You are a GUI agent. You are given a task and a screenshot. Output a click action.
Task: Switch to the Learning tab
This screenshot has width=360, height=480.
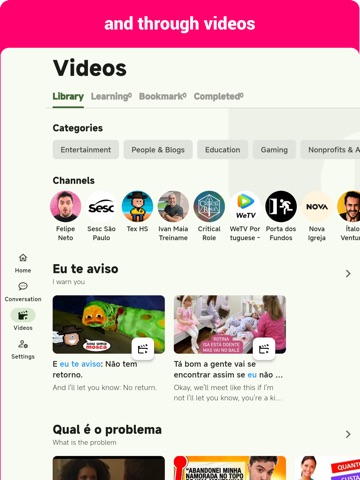pyautogui.click(x=111, y=96)
